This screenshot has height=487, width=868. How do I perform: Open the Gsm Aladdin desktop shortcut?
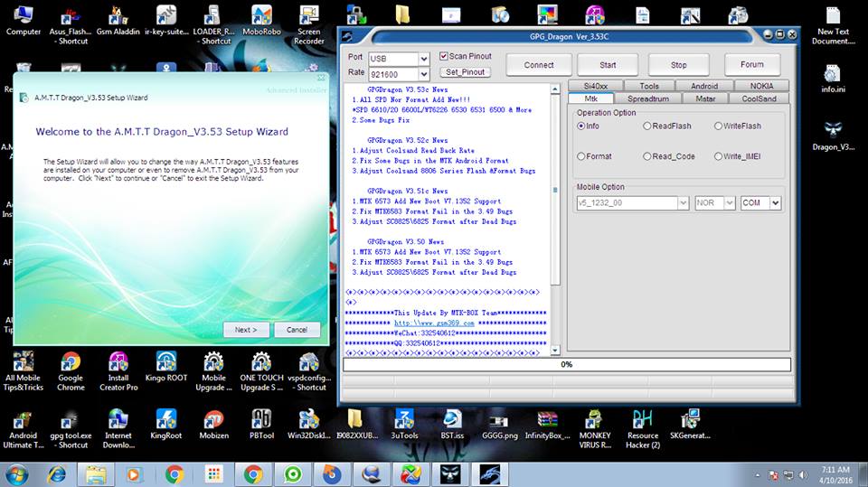point(118,21)
